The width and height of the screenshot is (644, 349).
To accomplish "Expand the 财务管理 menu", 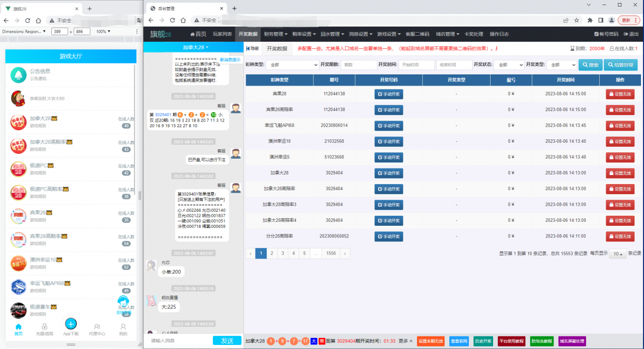I will coord(276,34).
